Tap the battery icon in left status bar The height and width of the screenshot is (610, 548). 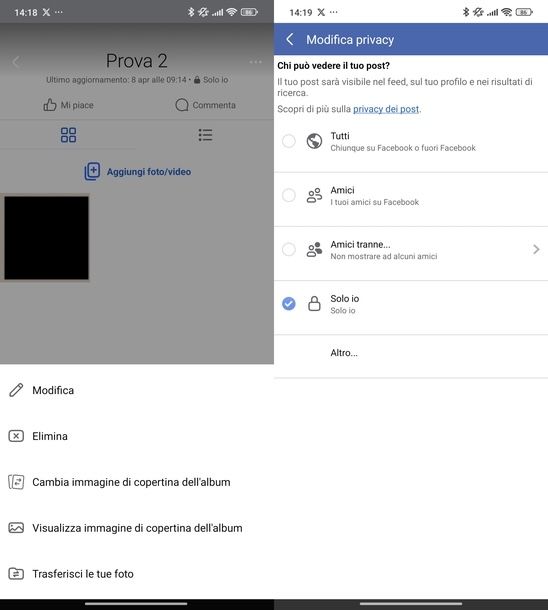[249, 12]
